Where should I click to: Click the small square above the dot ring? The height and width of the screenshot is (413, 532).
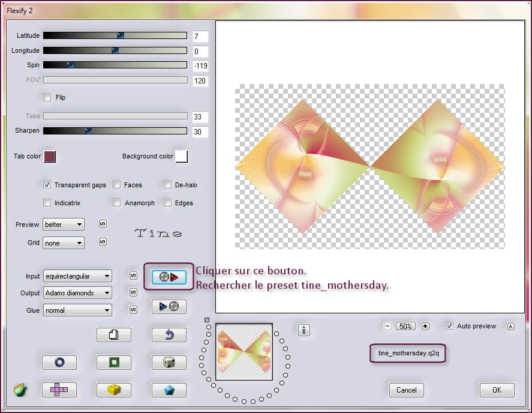click(207, 320)
